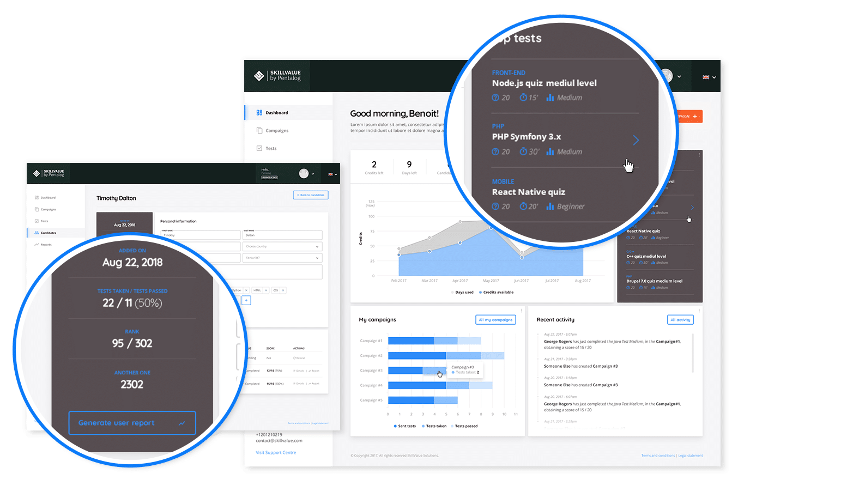Click the plus icon to add a skill
The width and height of the screenshot is (853, 504).
[x=246, y=300]
